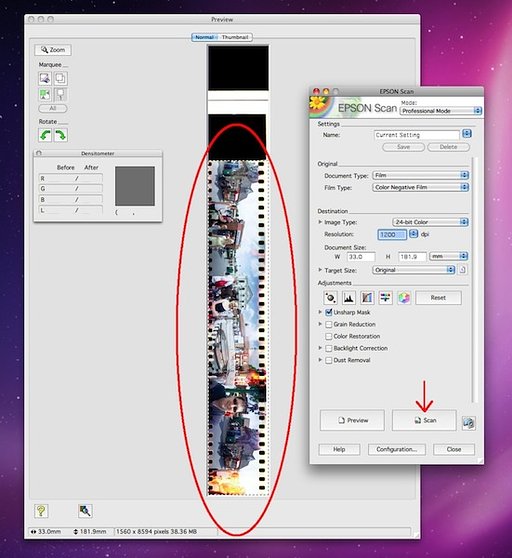Open the Histogram Adjustment icon
The width and height of the screenshot is (512, 558).
(x=349, y=298)
